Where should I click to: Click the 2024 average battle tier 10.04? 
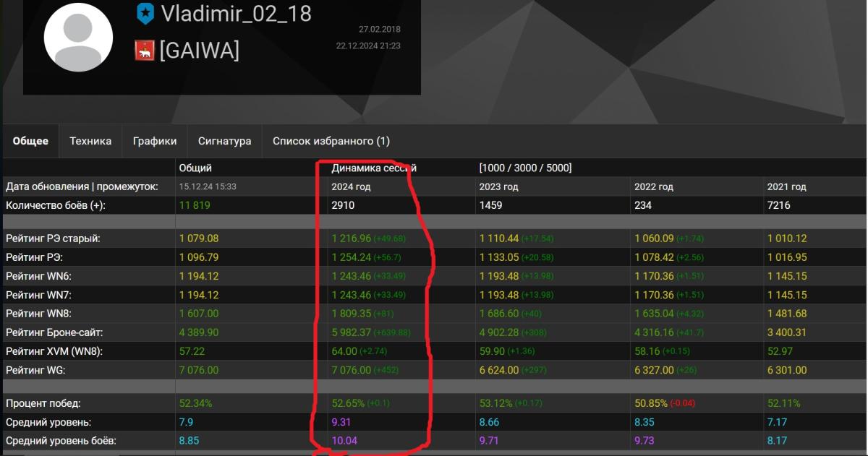344,441
